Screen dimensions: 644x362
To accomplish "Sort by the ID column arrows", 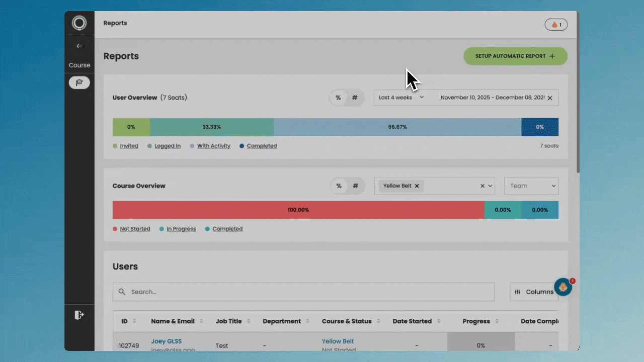I will [x=134, y=321].
